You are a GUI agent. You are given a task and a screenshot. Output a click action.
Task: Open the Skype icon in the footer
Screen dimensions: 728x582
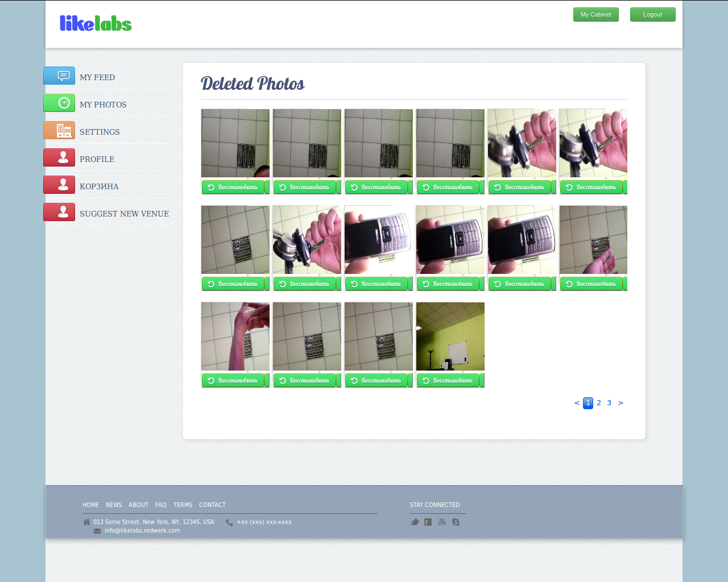coord(456,522)
